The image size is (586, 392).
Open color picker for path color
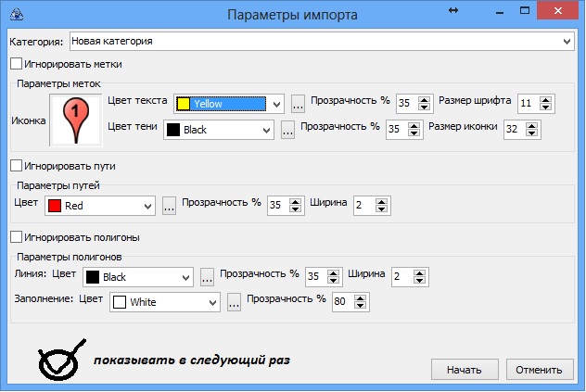click(169, 206)
